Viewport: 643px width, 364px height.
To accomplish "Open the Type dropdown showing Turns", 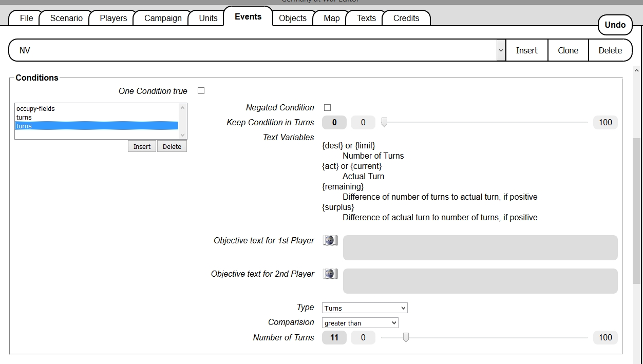I will point(365,308).
